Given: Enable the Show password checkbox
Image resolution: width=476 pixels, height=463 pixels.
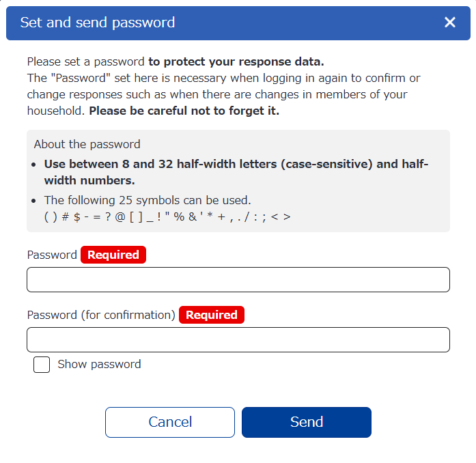Looking at the screenshot, I should pos(42,365).
